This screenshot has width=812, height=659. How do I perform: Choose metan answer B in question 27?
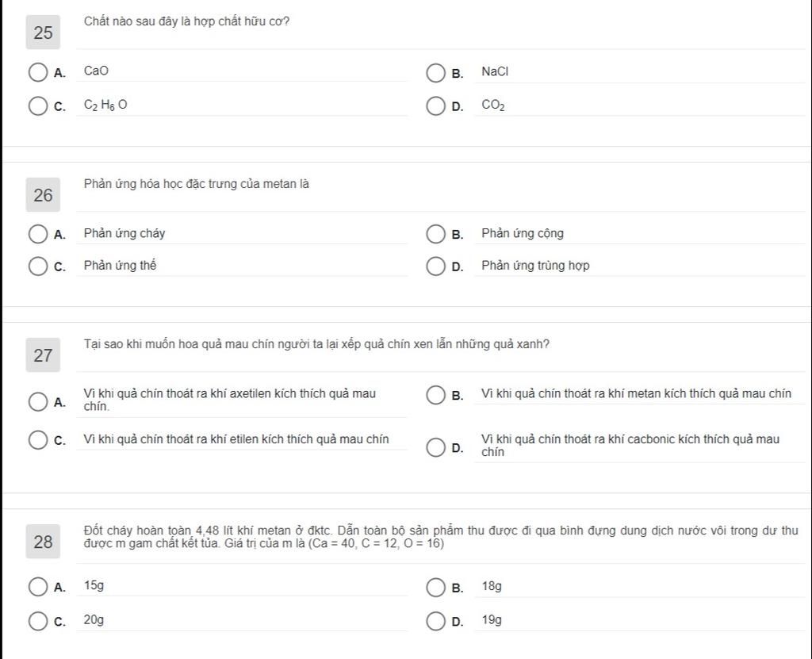coord(435,395)
